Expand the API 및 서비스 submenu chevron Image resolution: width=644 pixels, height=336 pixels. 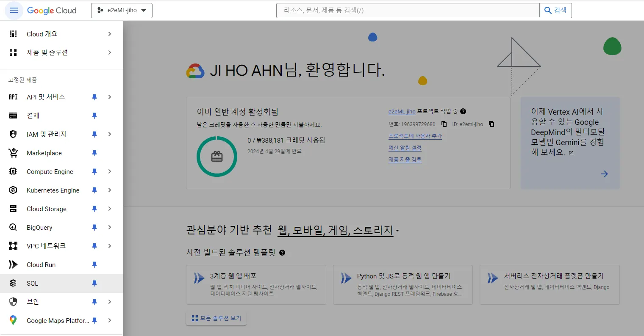[x=110, y=97]
